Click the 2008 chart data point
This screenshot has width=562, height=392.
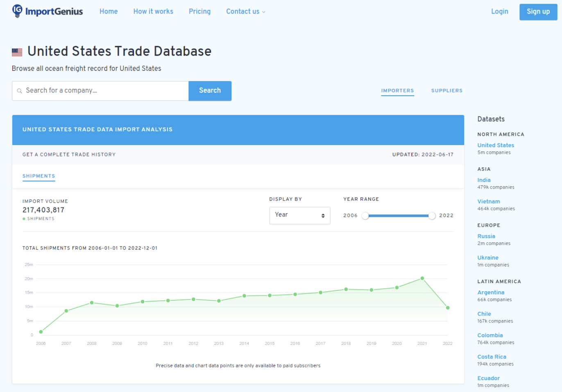click(92, 303)
